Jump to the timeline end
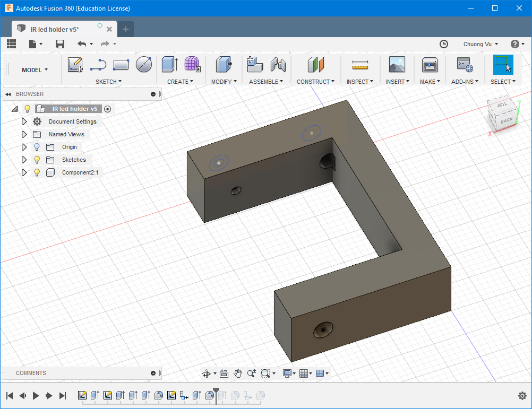Image resolution: width=532 pixels, height=409 pixels. click(x=63, y=395)
